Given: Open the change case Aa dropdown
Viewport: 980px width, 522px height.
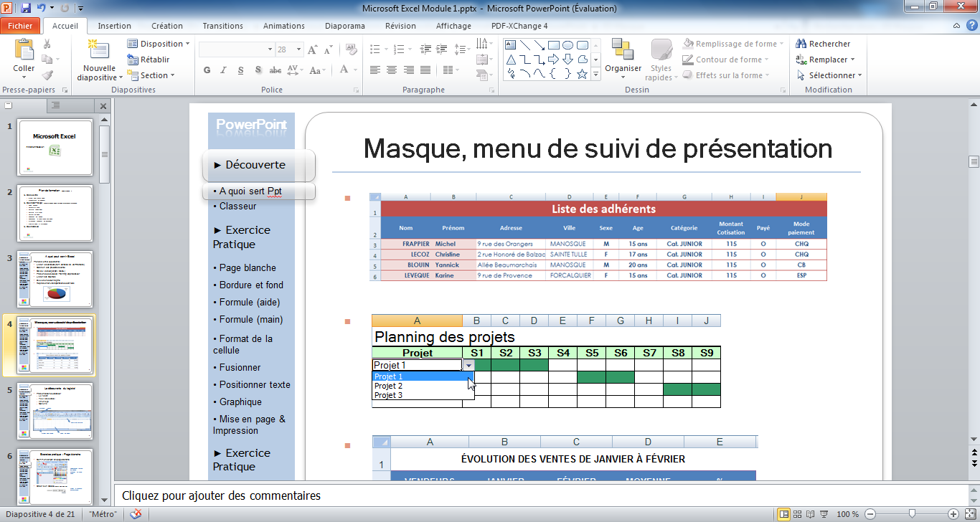Looking at the screenshot, I should point(316,70).
